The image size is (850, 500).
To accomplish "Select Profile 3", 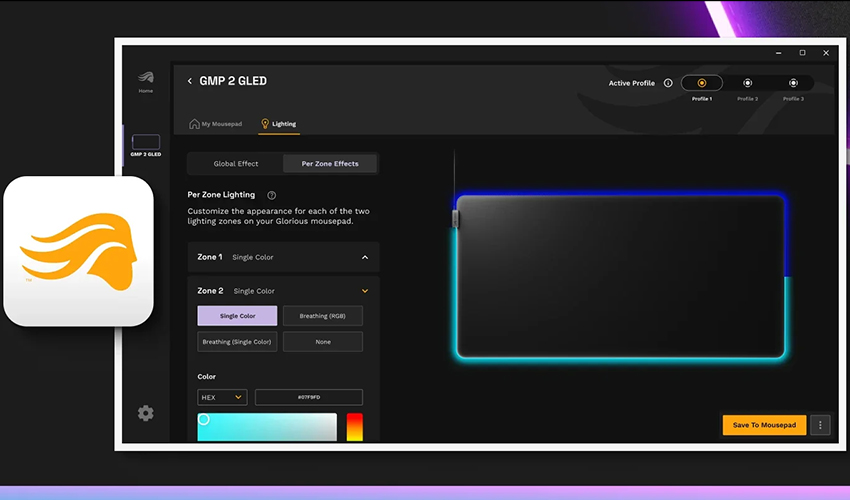I will pos(793,83).
